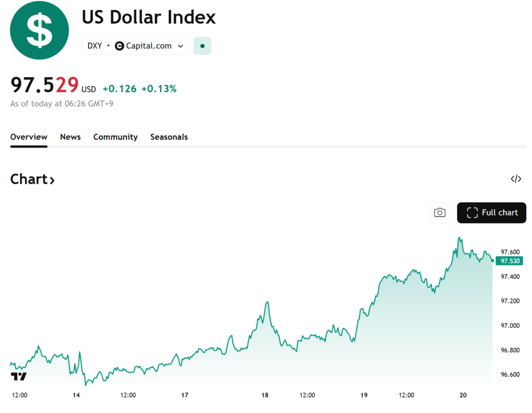Viewport: 532px width, 413px height.
Task: Go to the Overview tab
Action: (29, 137)
